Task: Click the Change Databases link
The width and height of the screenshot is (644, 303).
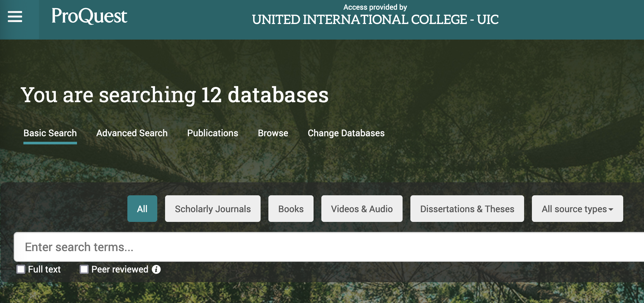Action: [346, 133]
